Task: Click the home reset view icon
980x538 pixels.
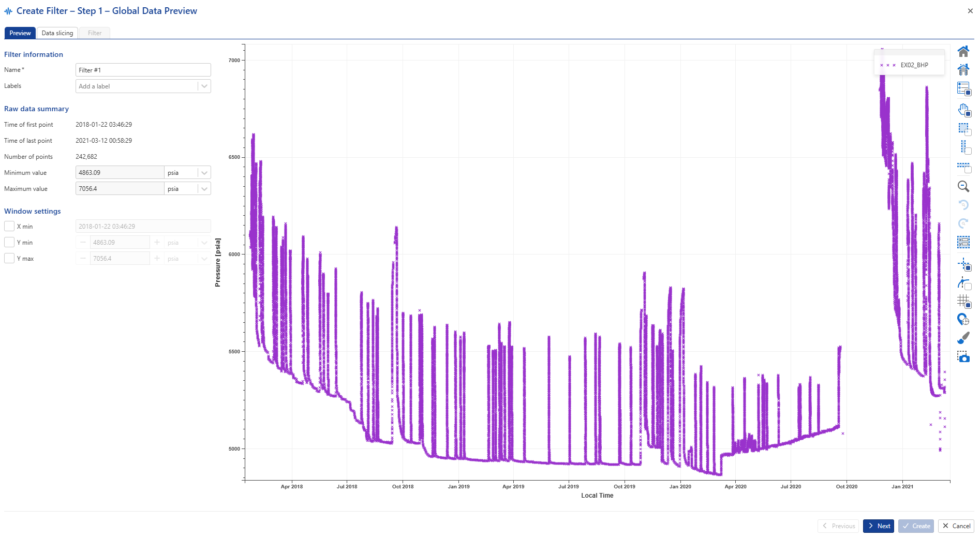Action: (963, 51)
